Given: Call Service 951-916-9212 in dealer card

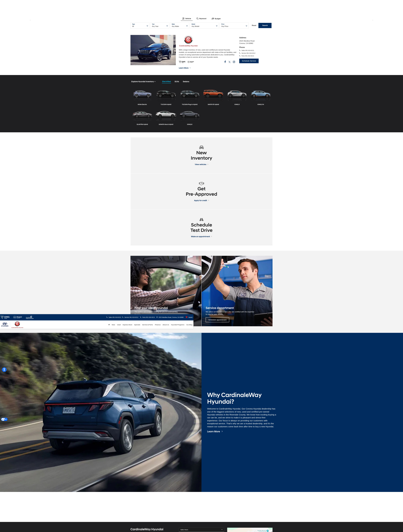Looking at the screenshot, I should click(x=247, y=53).
